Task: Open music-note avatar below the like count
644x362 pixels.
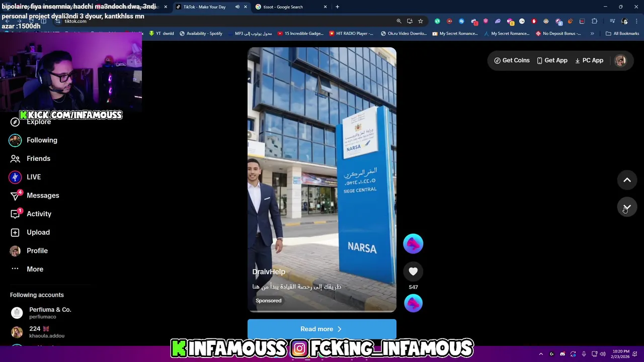Action: pos(413,303)
